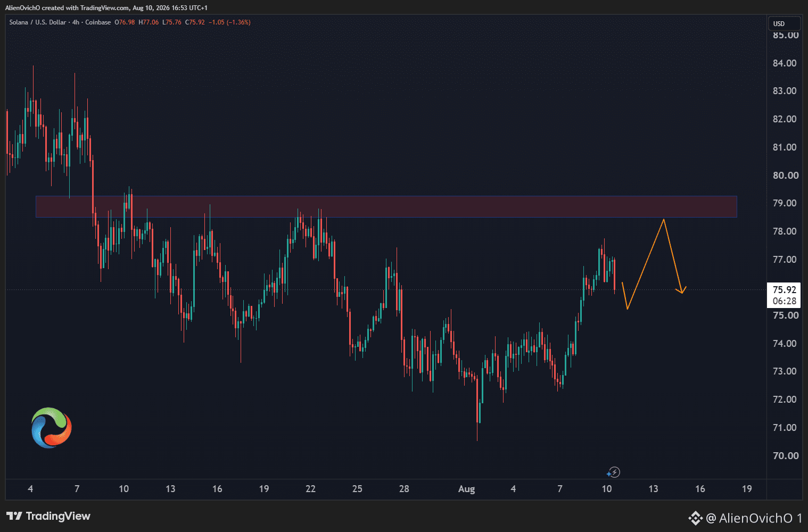Click the 77.00 price axis label
The height and width of the screenshot is (532, 808).
tap(785, 260)
